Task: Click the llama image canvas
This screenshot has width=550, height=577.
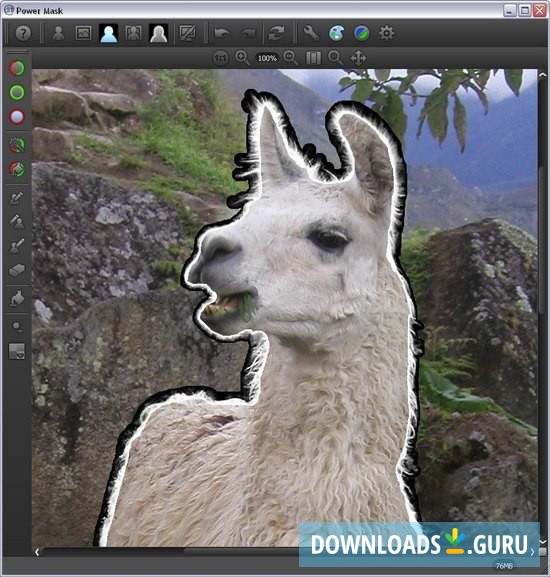Action: click(x=284, y=308)
